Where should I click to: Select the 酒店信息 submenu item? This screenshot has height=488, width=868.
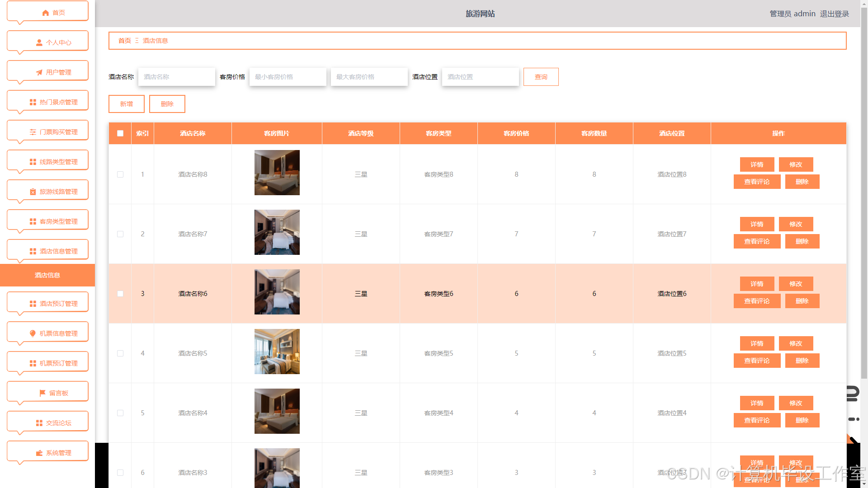coord(47,275)
